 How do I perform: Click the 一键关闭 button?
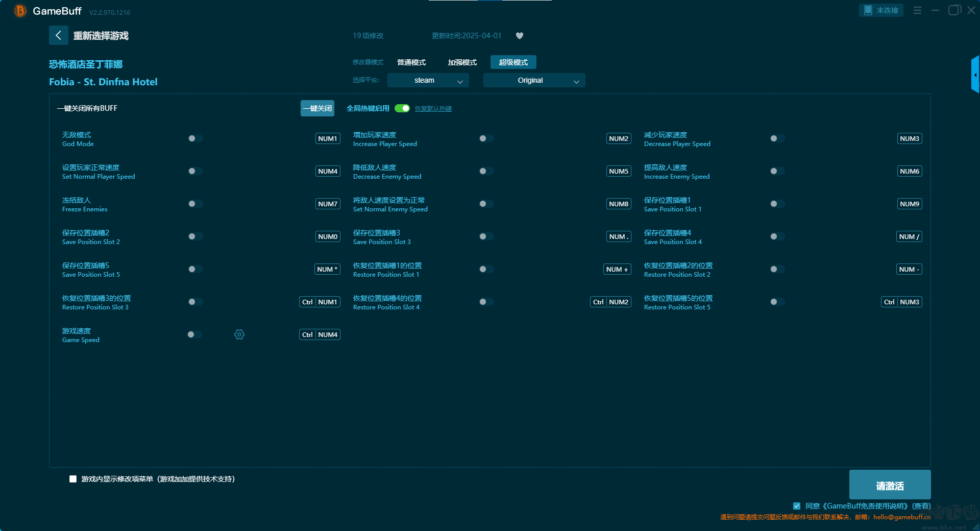pos(317,108)
